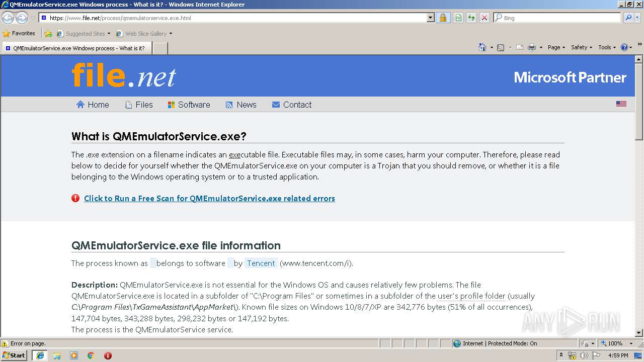Screen dimensions: 644x362
Task: Click the Action Center flag tray icon
Action: pyautogui.click(x=596, y=355)
